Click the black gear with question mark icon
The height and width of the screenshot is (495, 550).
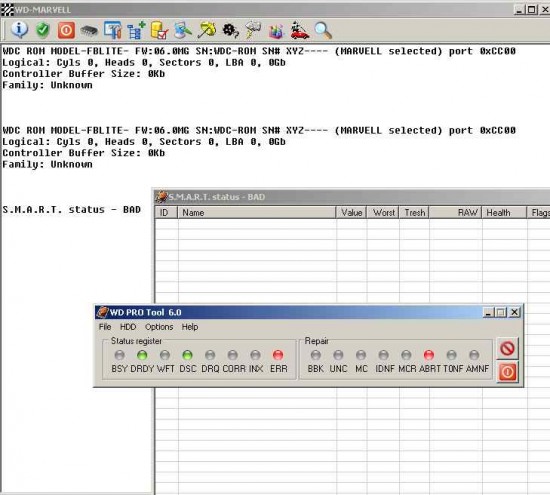coord(230,31)
